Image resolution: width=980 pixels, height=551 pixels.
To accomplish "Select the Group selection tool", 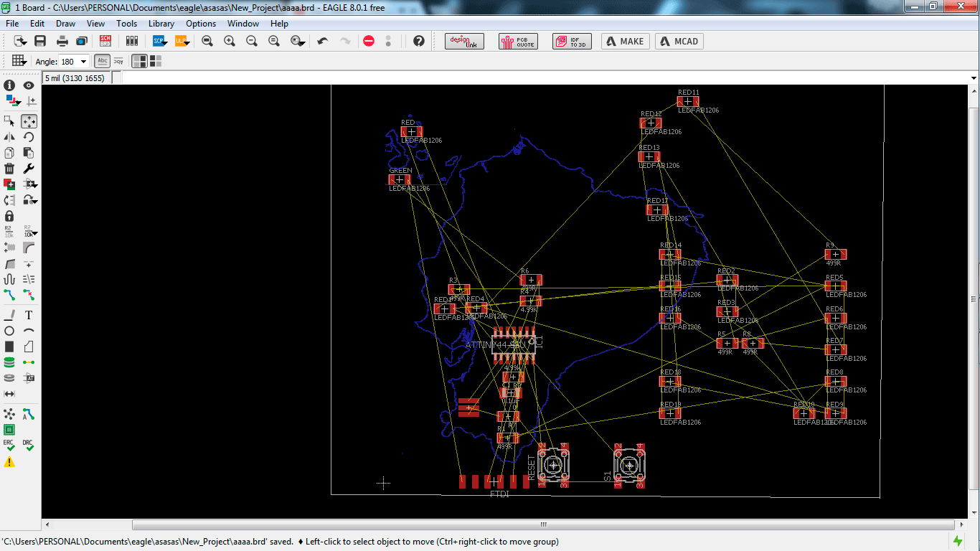I will click(x=9, y=121).
